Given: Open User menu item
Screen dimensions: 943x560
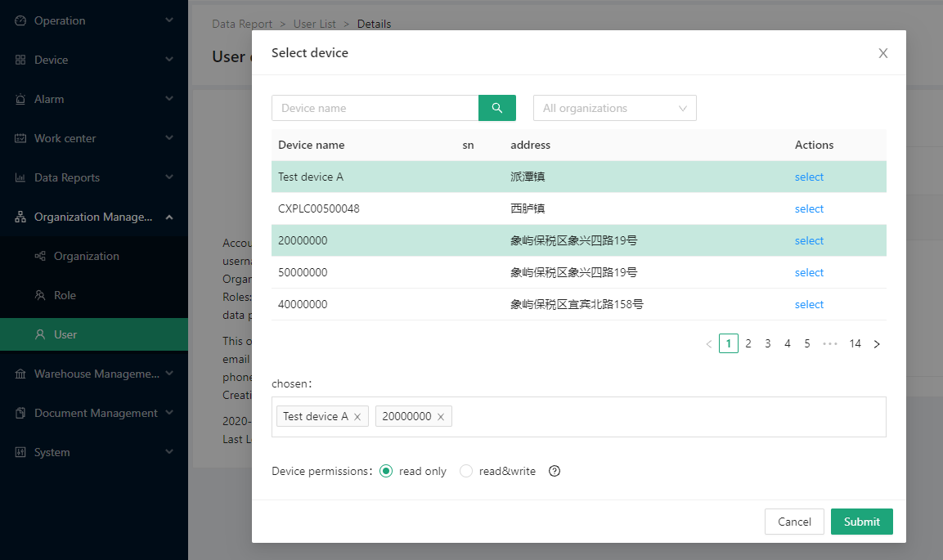Looking at the screenshot, I should 94,334.
